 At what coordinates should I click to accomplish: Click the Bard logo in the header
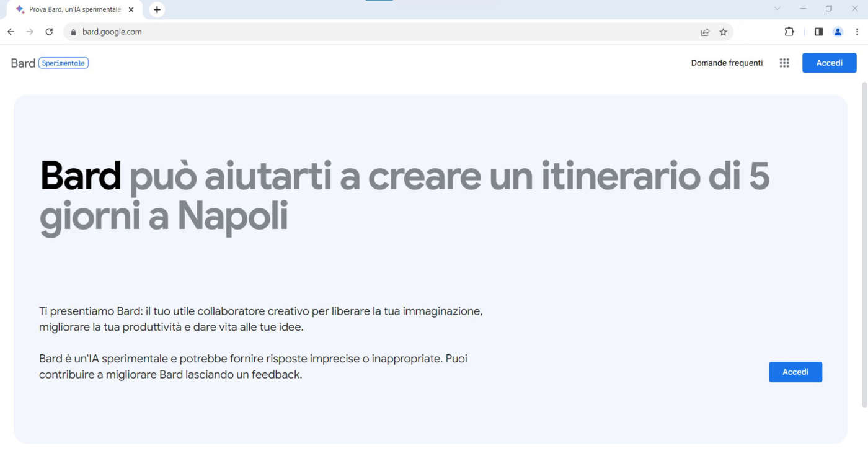click(x=23, y=63)
